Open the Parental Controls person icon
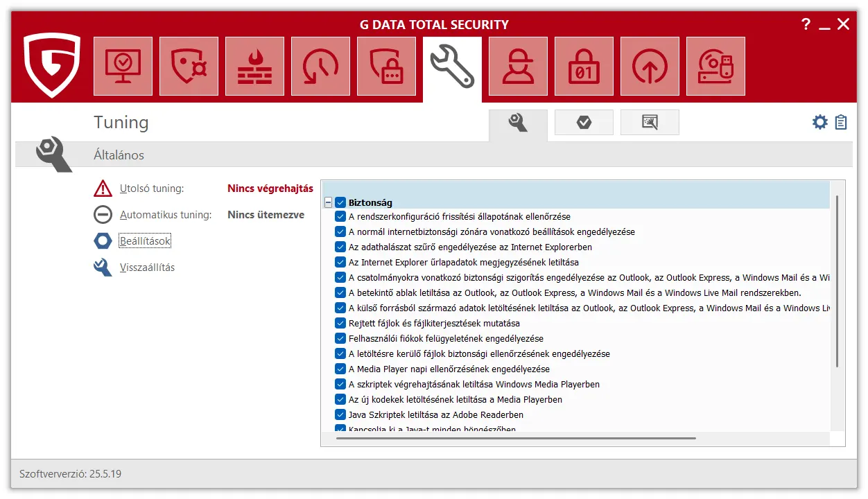This screenshot has width=868, height=499. tap(518, 67)
